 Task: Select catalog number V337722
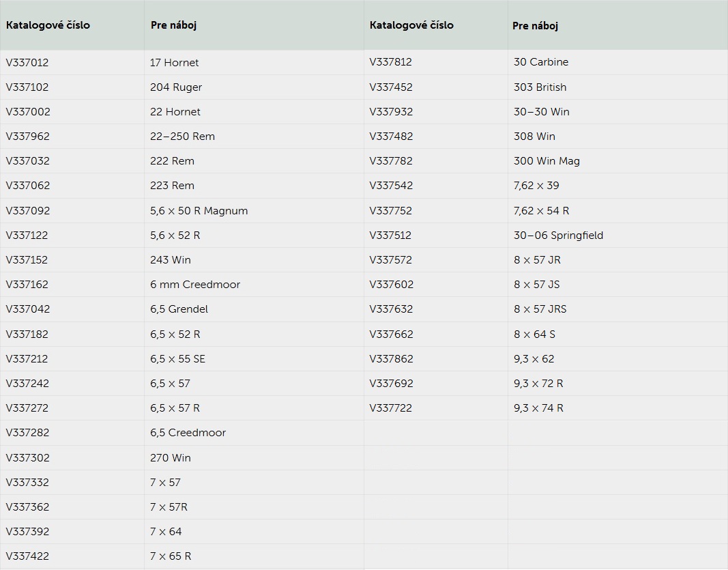pyautogui.click(x=390, y=408)
